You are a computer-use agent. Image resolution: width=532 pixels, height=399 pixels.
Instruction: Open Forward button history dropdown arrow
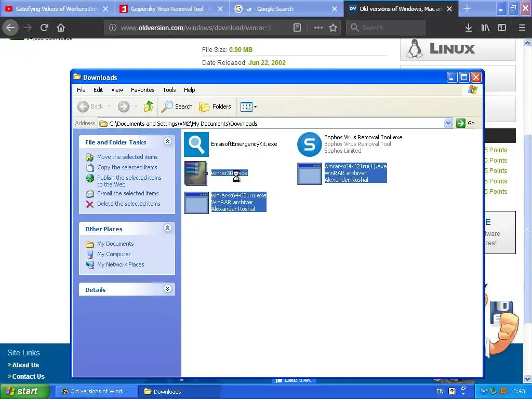tap(136, 107)
